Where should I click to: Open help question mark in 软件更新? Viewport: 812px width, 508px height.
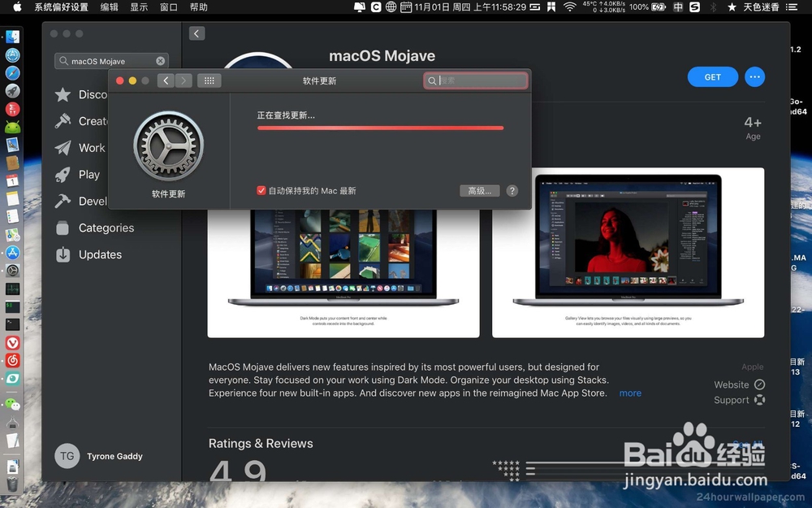[512, 191]
